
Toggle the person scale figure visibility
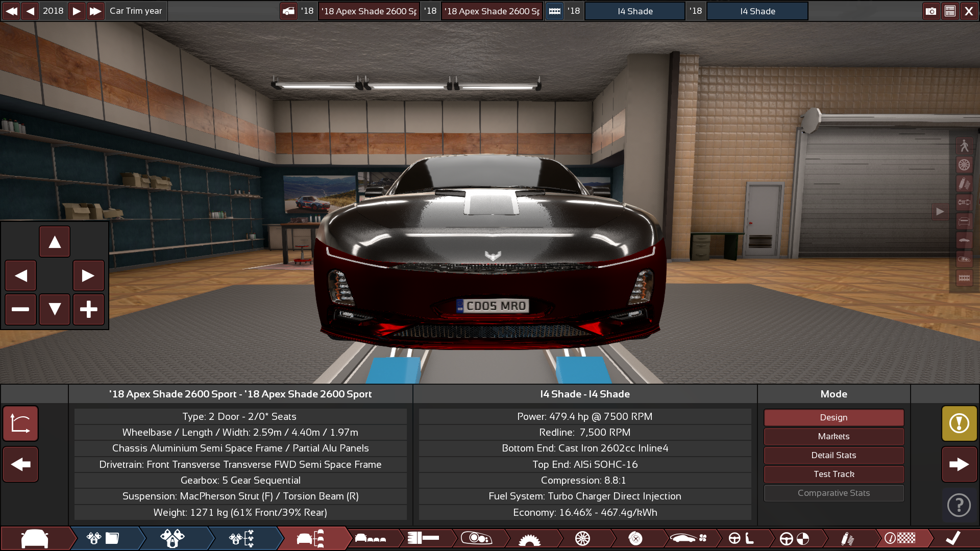pyautogui.click(x=964, y=146)
